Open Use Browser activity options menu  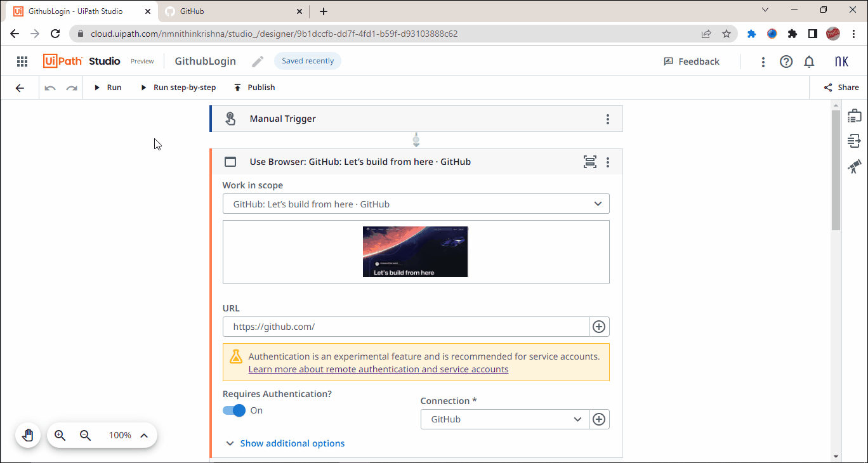point(608,162)
